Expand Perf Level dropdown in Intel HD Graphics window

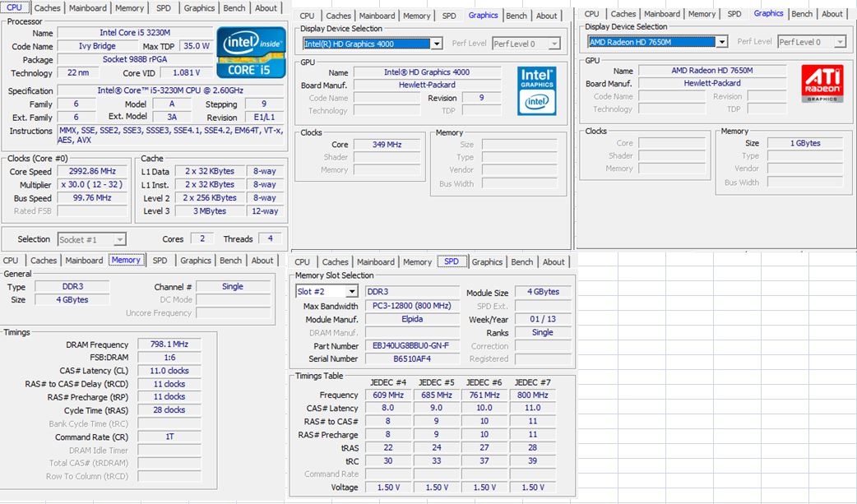(x=554, y=44)
